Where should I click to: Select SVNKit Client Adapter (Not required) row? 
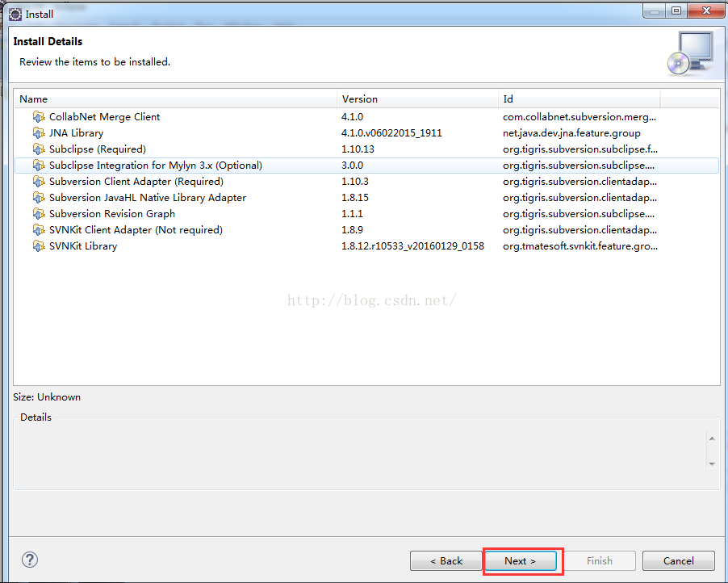(x=366, y=230)
